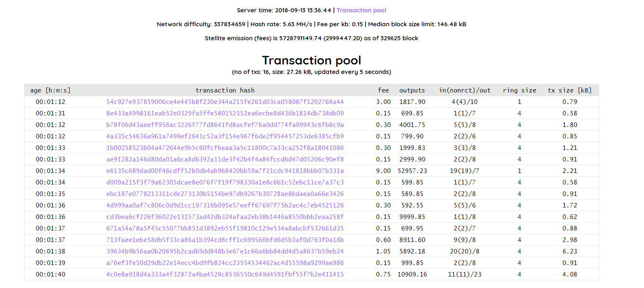Viewport: 644px width, 288px height.
Task: Click the 'outputs' column header
Action: (412, 90)
